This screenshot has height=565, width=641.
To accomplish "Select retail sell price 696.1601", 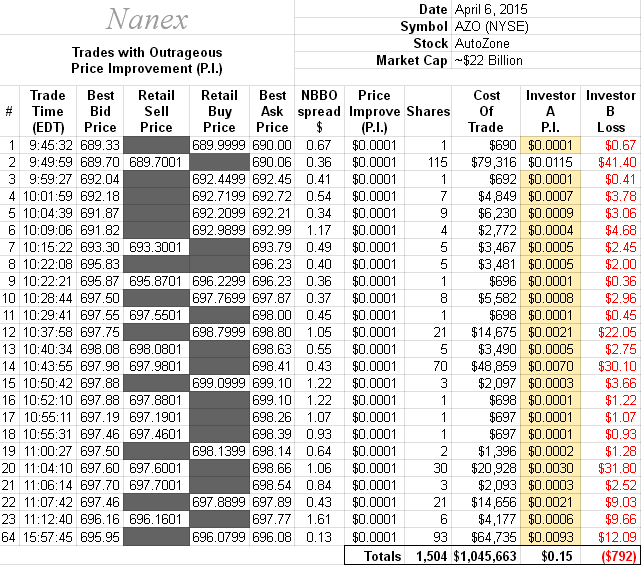I will [x=155, y=519].
